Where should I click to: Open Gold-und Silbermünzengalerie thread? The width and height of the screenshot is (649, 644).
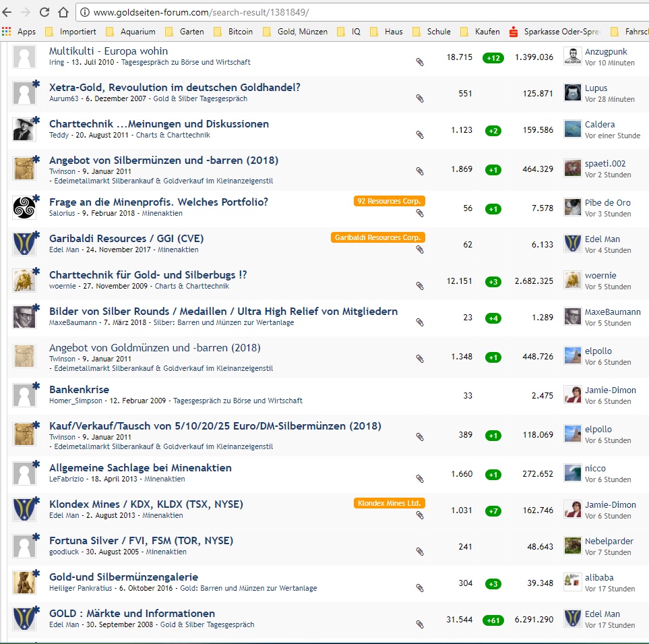coord(123,577)
